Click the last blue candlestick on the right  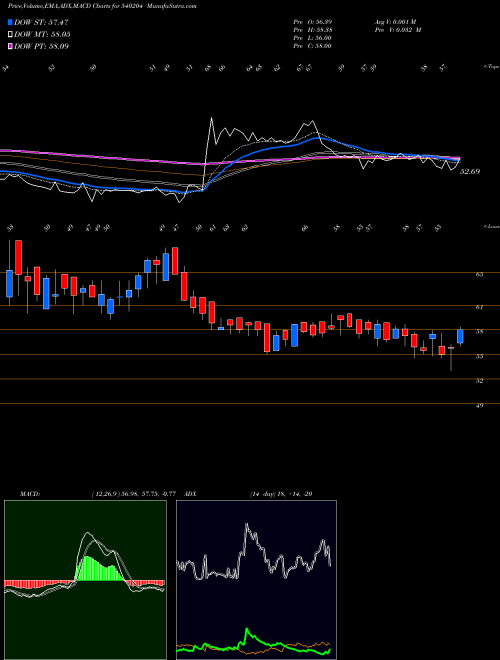460,336
